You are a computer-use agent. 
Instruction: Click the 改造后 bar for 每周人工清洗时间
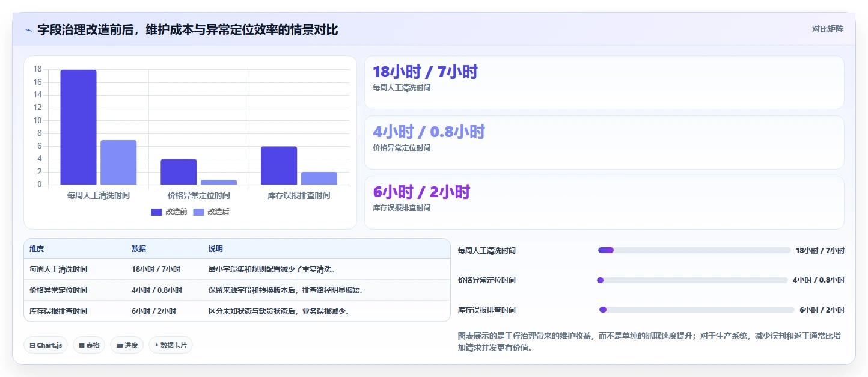(x=118, y=162)
